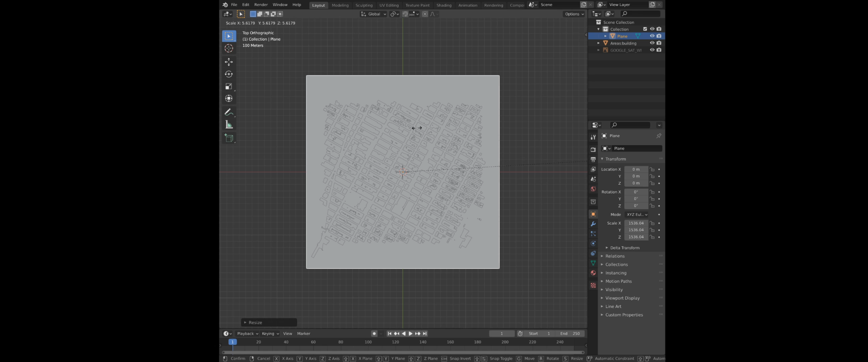The height and width of the screenshot is (362, 868).
Task: Activate the Rotate tool
Action: [x=229, y=74]
